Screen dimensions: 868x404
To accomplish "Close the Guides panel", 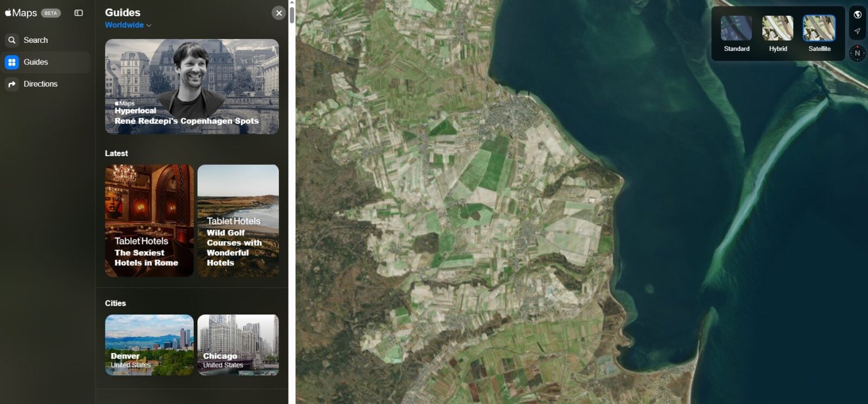I will [279, 13].
